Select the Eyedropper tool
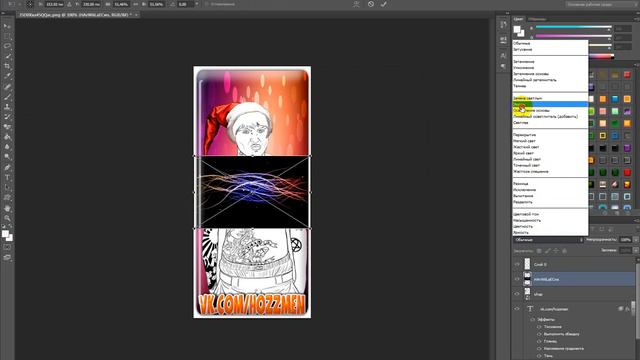 (x=7, y=76)
